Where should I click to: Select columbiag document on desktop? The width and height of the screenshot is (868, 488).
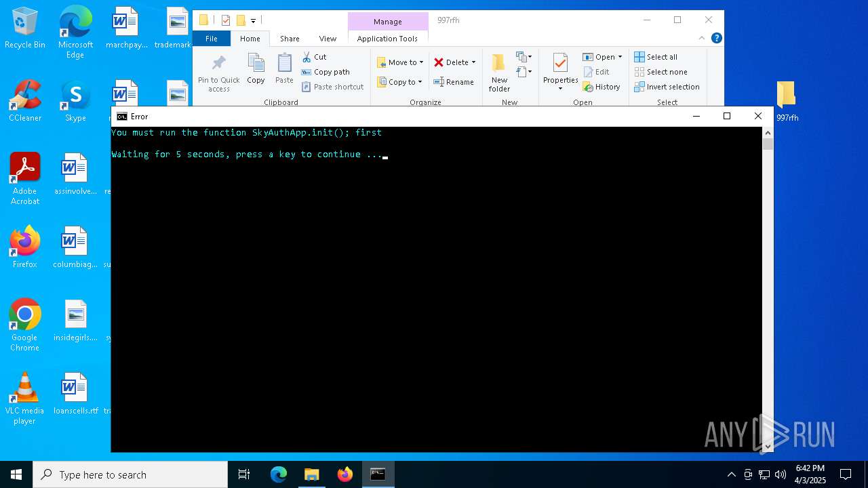(75, 247)
